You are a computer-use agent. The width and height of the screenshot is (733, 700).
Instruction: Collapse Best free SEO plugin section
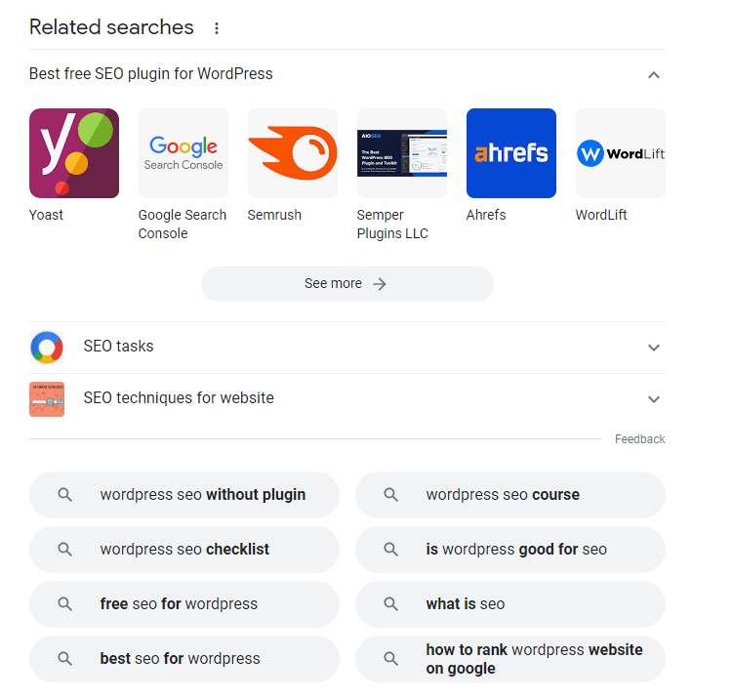pos(654,75)
